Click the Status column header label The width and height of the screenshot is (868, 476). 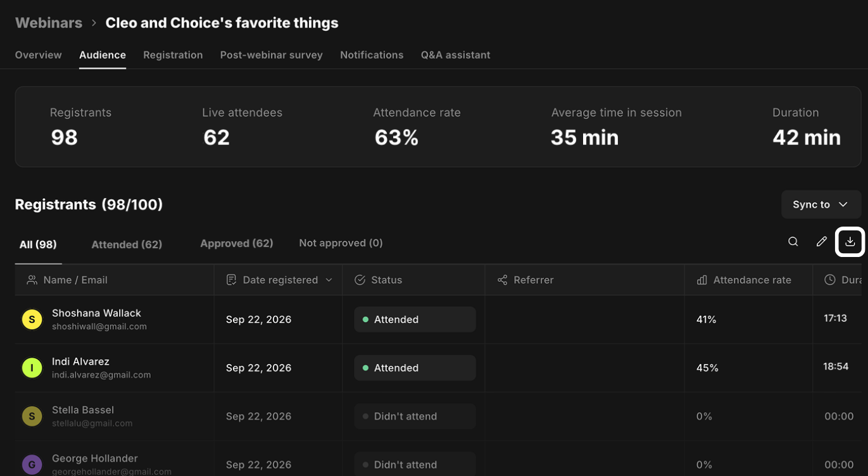[386, 280]
